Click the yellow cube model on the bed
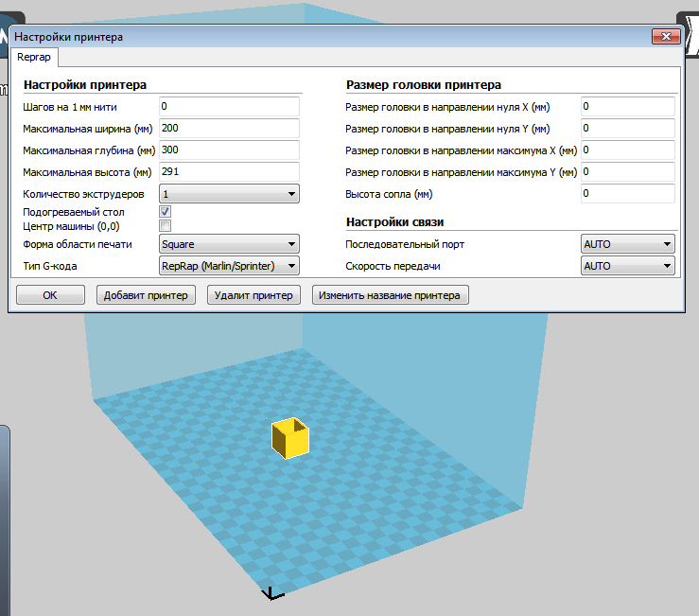The height and width of the screenshot is (616, 699). click(290, 439)
